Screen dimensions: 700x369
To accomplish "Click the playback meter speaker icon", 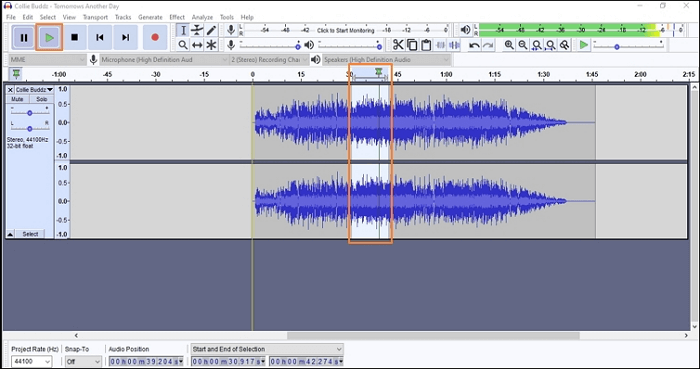I will tap(465, 30).
